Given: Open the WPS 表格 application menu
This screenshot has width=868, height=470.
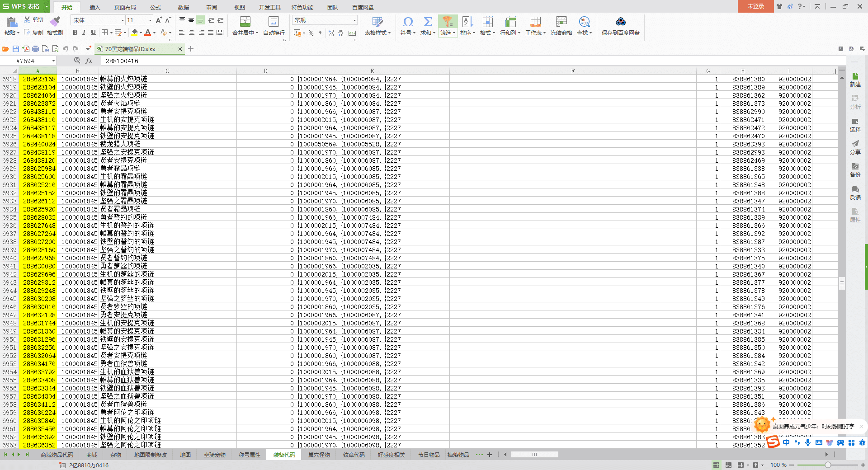Looking at the screenshot, I should [25, 6].
